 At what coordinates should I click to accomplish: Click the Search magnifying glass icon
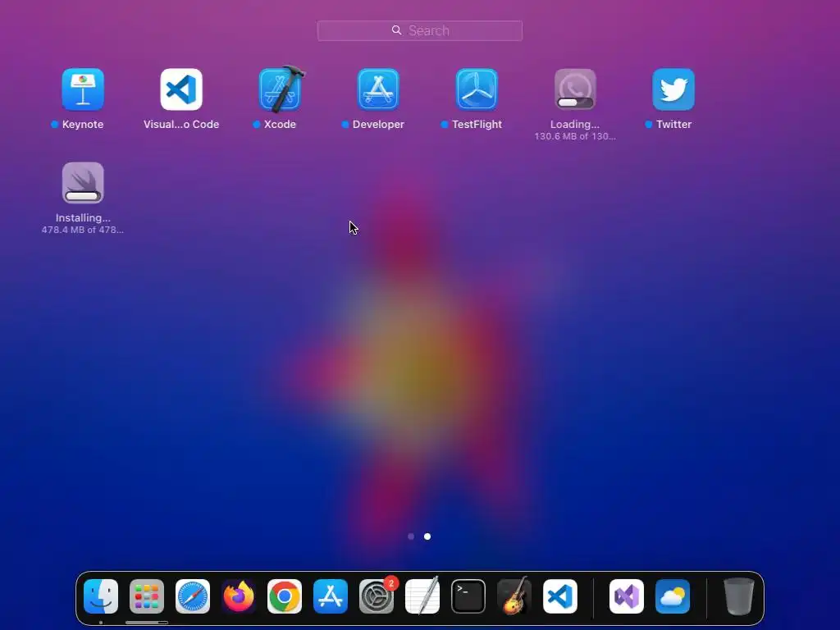pyautogui.click(x=396, y=30)
